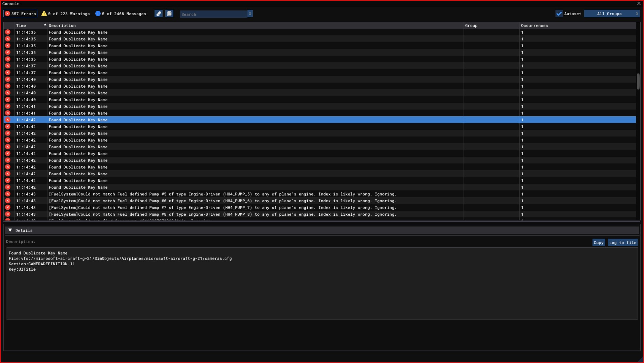The width and height of the screenshot is (644, 363).
Task: Close the Console window
Action: click(639, 4)
